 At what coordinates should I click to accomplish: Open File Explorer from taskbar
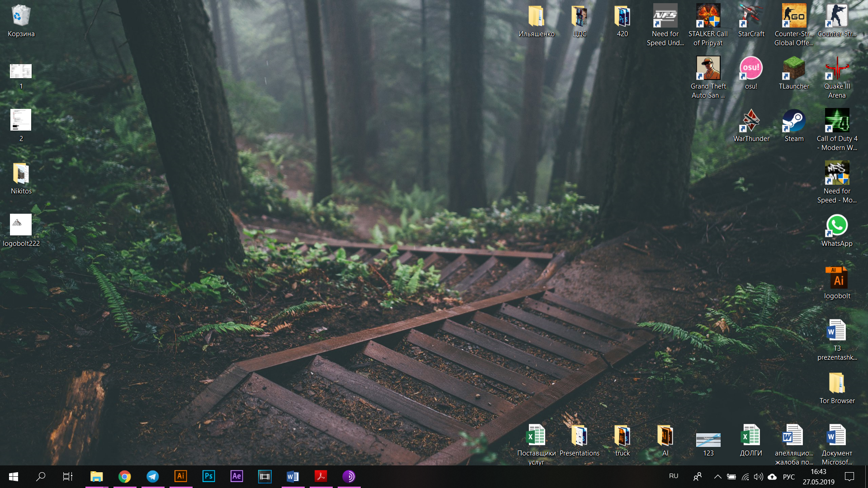click(x=96, y=477)
